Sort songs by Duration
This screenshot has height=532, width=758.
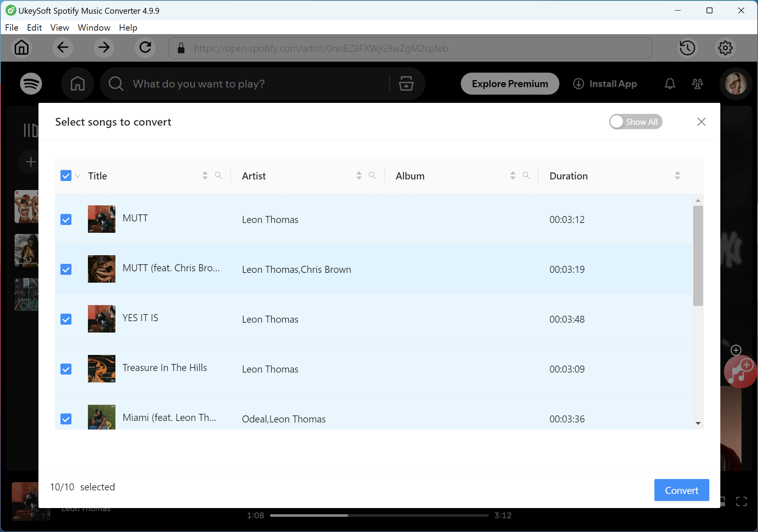click(678, 176)
